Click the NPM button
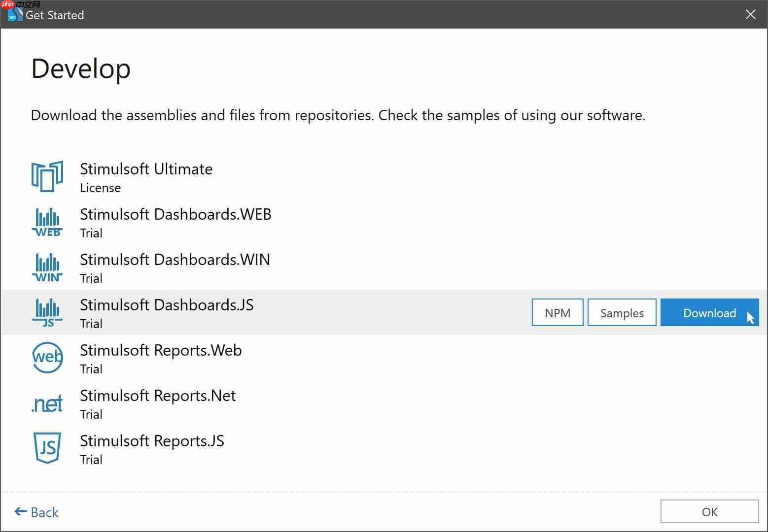Screen dimensions: 768x532 click(558, 313)
